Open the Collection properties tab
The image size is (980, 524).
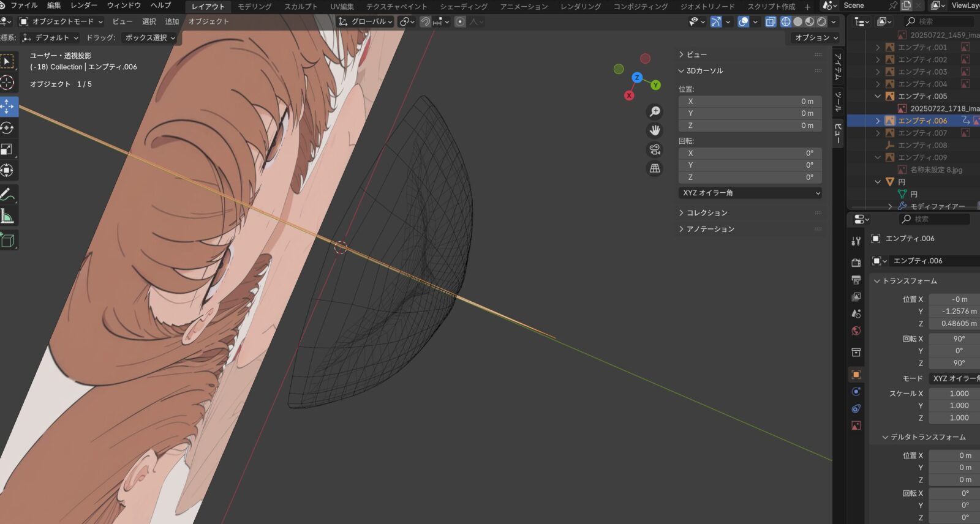tap(856, 353)
